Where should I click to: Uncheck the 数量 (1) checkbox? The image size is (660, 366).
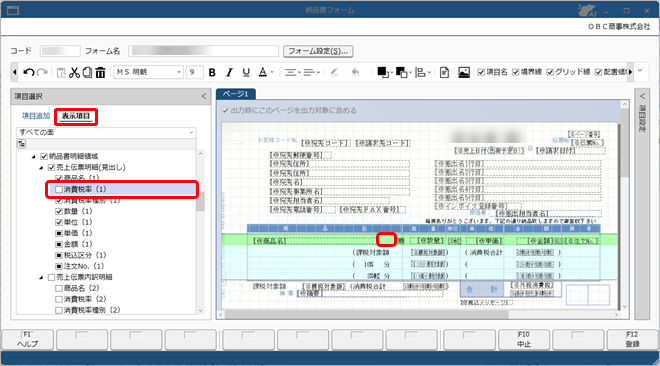point(59,211)
